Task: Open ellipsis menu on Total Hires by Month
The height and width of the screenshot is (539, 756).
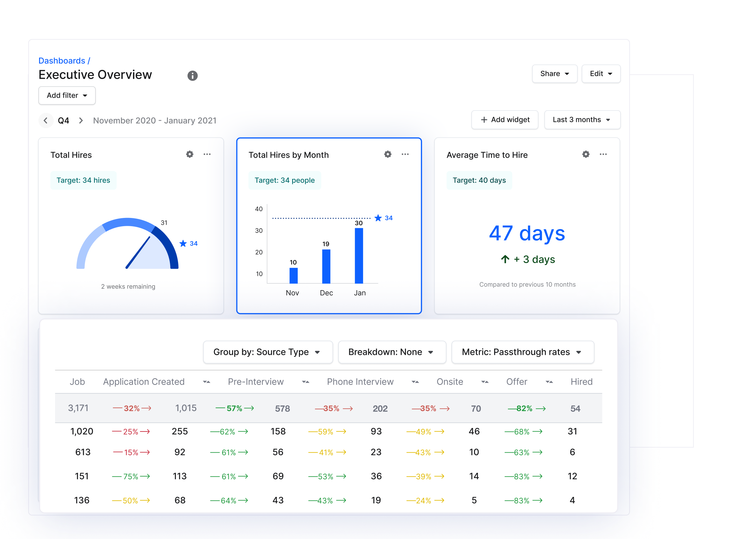Action: (405, 154)
